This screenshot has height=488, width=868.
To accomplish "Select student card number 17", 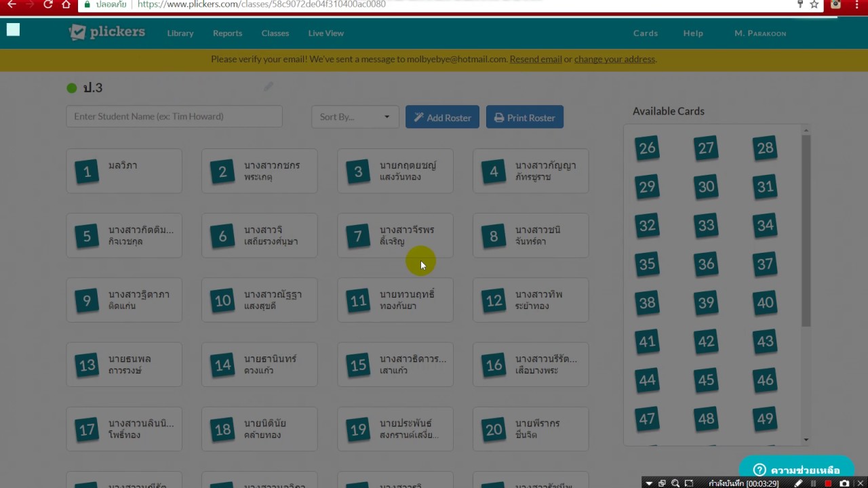I will pyautogui.click(x=124, y=429).
